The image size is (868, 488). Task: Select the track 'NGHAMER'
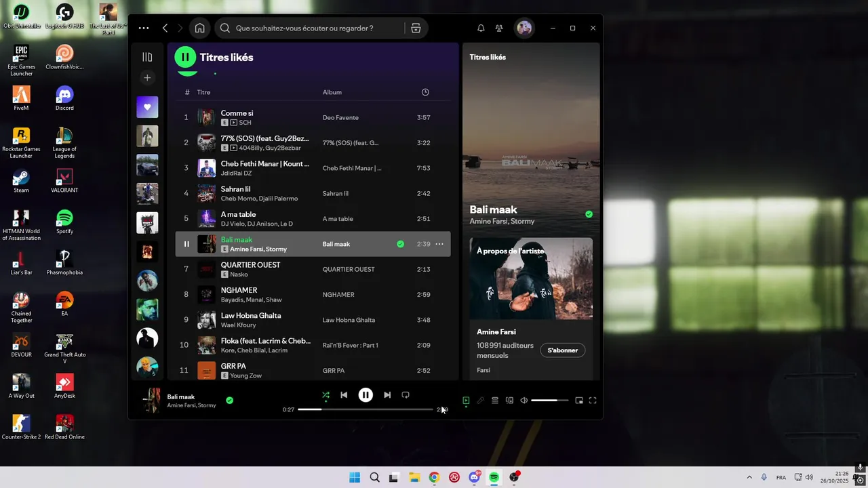pos(239,290)
